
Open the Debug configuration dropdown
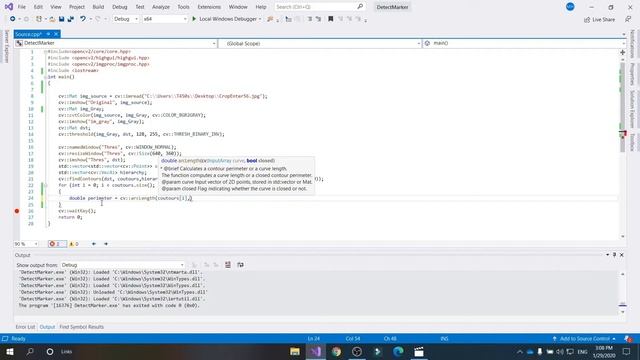(x=126, y=19)
